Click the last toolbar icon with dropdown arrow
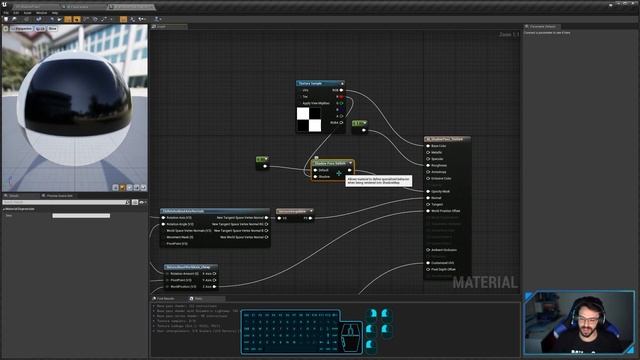 tap(157, 19)
